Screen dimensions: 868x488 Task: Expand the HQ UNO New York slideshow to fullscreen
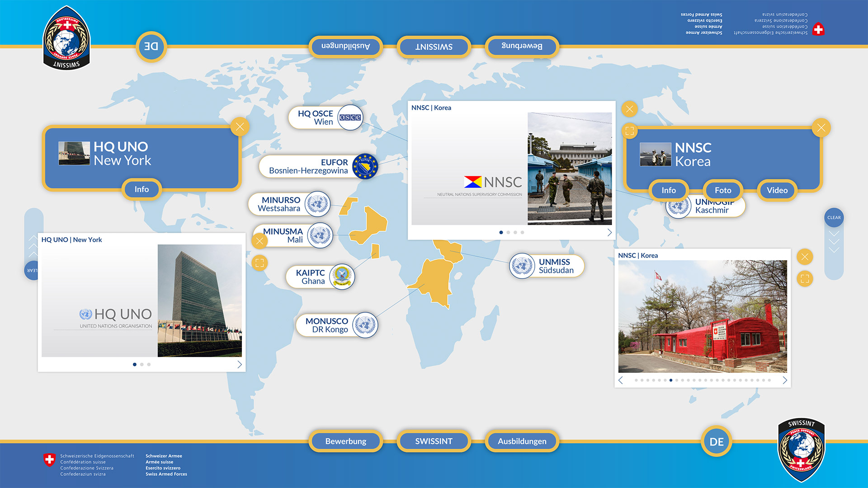point(259,263)
